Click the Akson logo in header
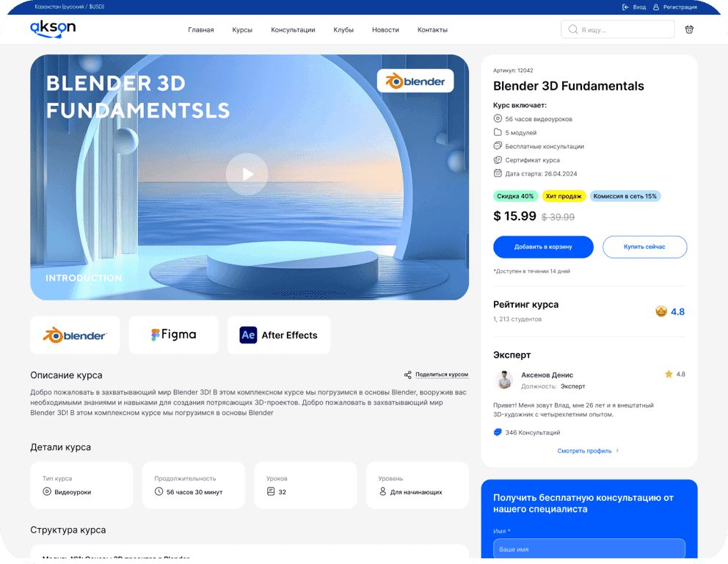This screenshot has width=728, height=564. click(53, 29)
